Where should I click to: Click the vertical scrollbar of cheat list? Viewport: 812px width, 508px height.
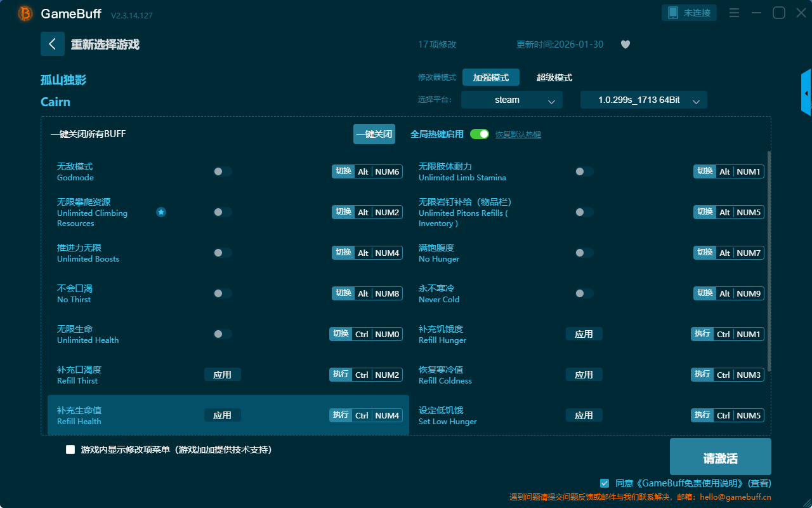(x=769, y=260)
